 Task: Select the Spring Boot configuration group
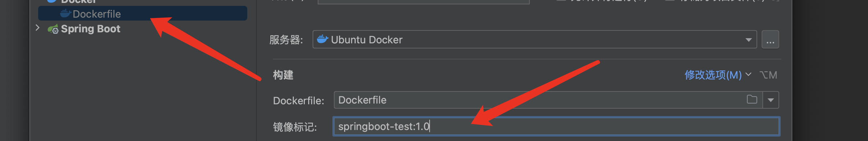pos(90,29)
